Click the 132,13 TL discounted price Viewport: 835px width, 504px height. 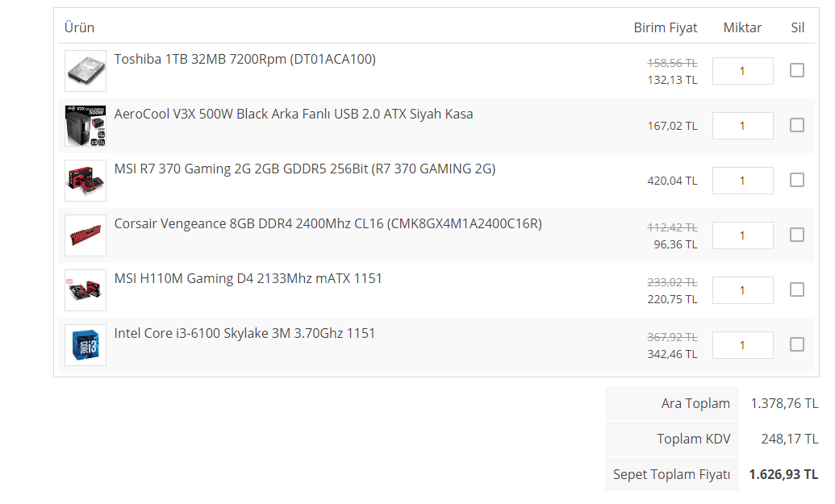[672, 80]
